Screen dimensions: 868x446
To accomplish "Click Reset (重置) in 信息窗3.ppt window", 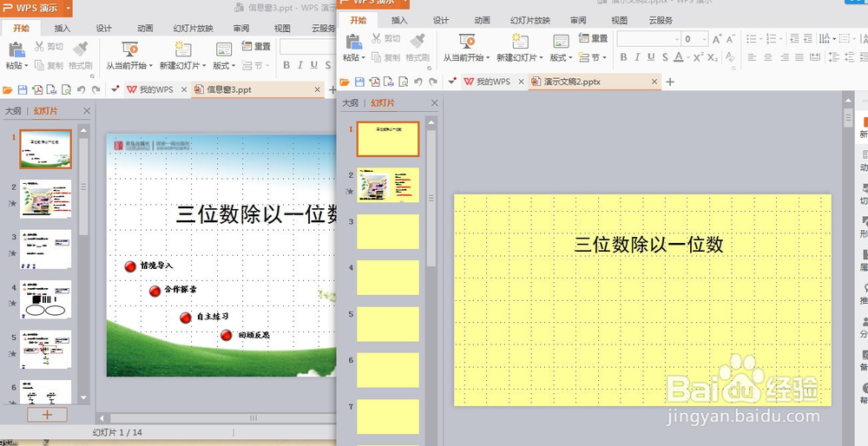I will click(x=256, y=47).
